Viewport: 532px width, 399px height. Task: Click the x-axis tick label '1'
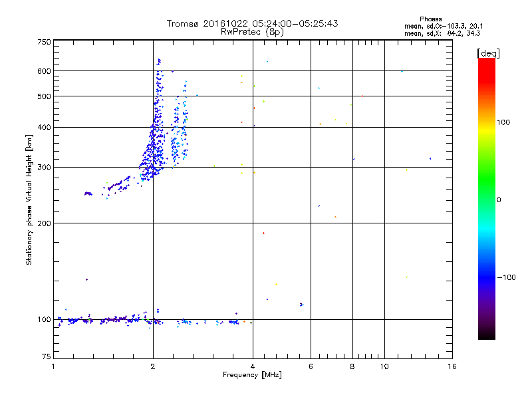[x=53, y=366]
